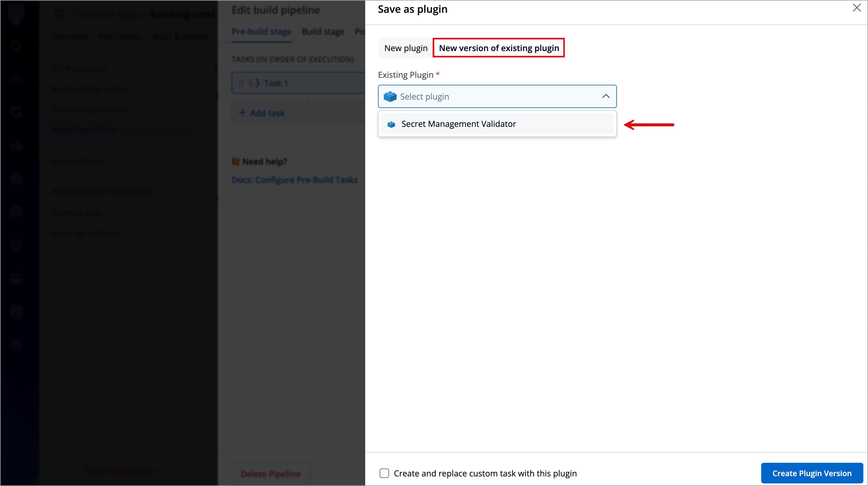Click the drag handle on Task 1
Image resolution: width=868 pixels, height=486 pixels.
tap(241, 83)
